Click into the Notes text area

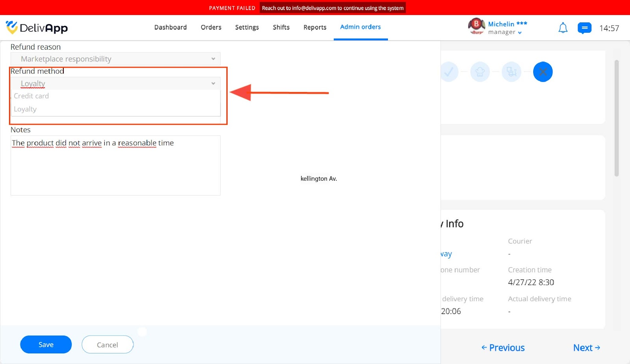click(115, 166)
